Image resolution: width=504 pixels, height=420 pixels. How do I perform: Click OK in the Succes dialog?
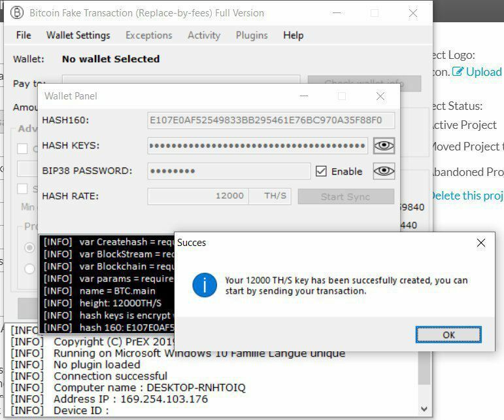pyautogui.click(x=448, y=335)
